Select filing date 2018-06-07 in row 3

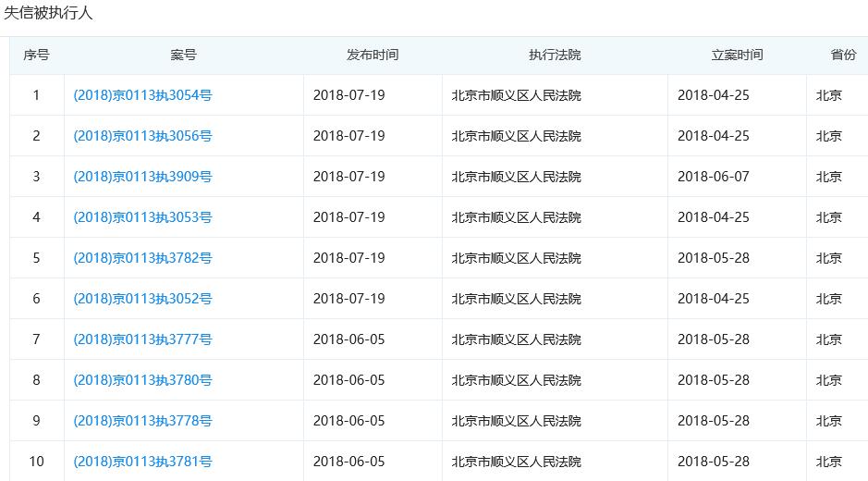click(714, 177)
